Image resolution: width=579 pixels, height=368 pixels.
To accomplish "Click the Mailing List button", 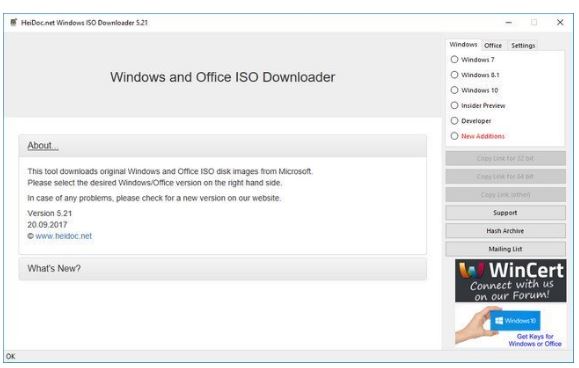I will [505, 249].
